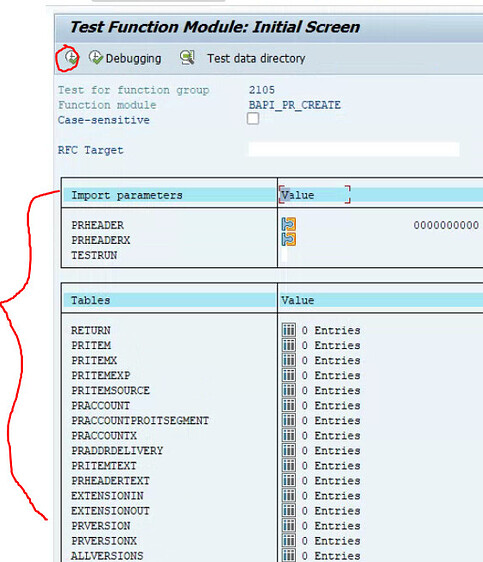
Task: Open the test data directory search icon
Action: [x=187, y=58]
